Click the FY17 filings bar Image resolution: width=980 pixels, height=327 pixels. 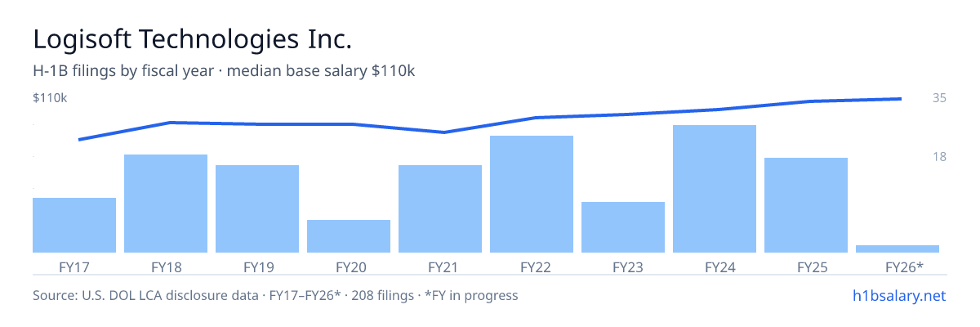pyautogui.click(x=74, y=225)
